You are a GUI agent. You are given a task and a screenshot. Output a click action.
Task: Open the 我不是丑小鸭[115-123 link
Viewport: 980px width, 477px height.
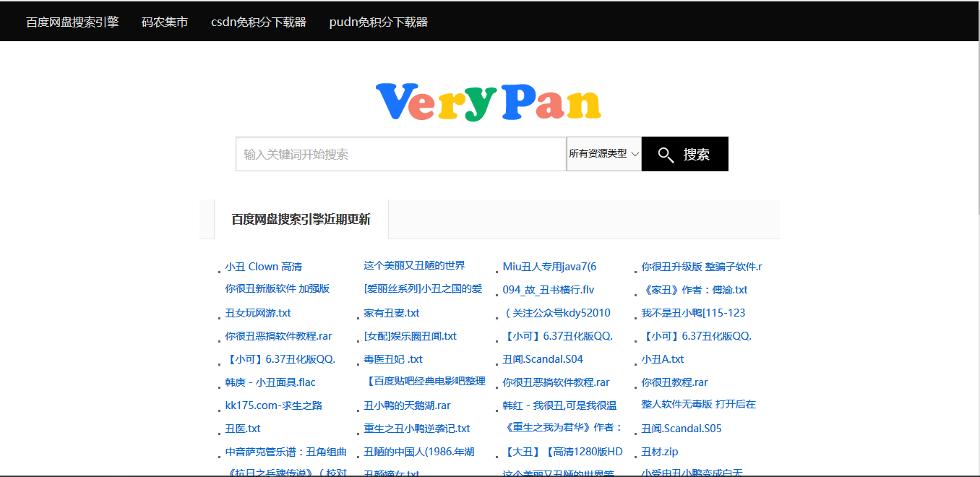[x=694, y=313]
